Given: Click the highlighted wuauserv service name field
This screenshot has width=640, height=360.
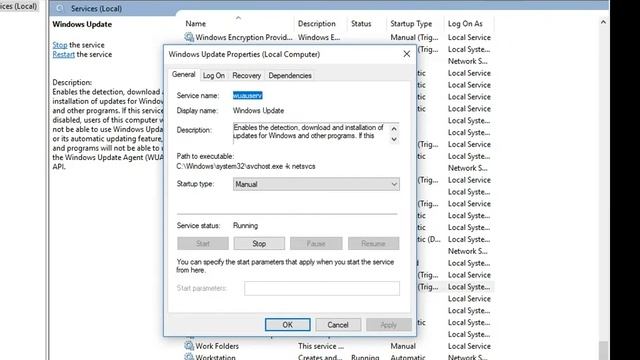Looking at the screenshot, I should coord(247,96).
